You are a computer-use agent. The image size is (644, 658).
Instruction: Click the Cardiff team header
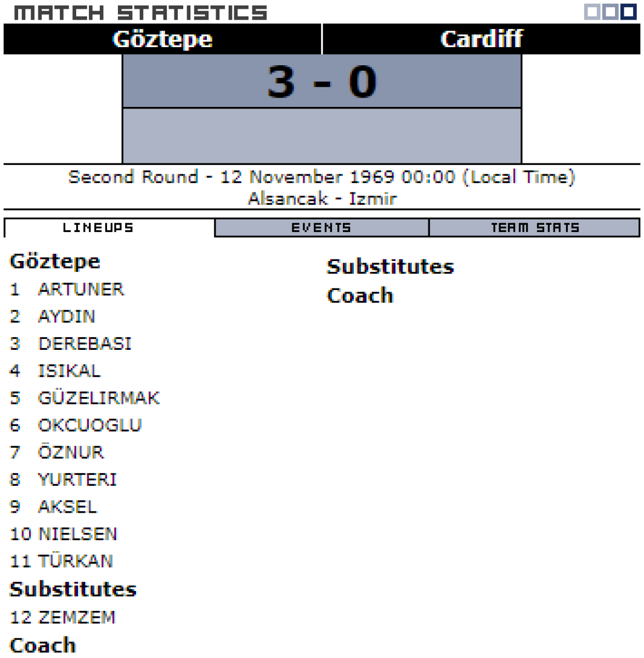[481, 39]
